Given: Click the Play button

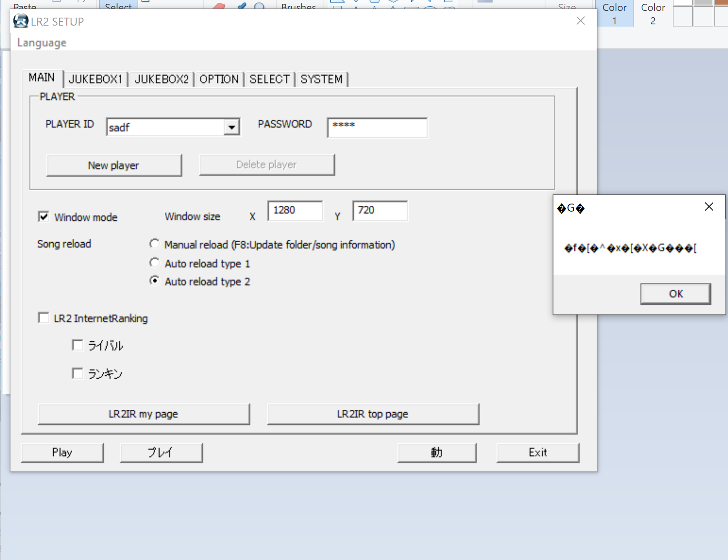Looking at the screenshot, I should point(62,453).
